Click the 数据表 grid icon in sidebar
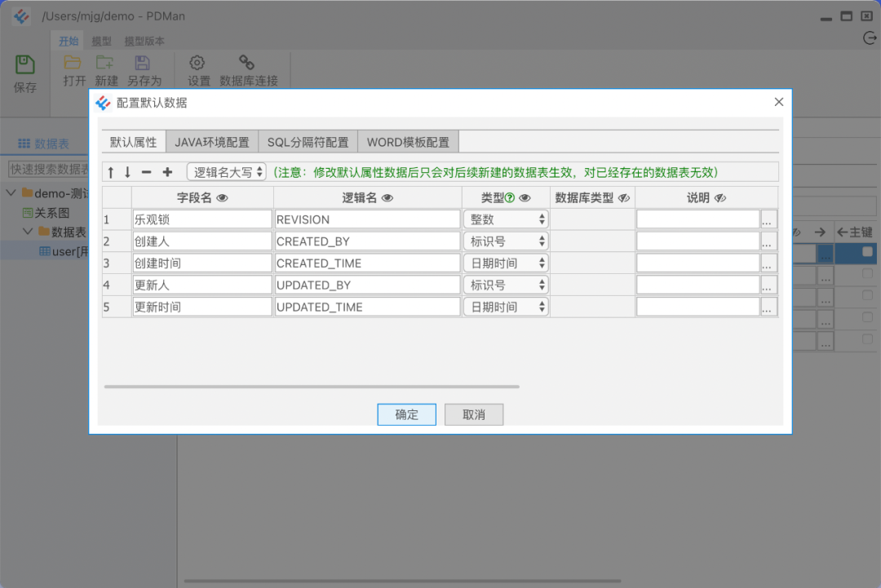This screenshot has width=881, height=588. 24,144
